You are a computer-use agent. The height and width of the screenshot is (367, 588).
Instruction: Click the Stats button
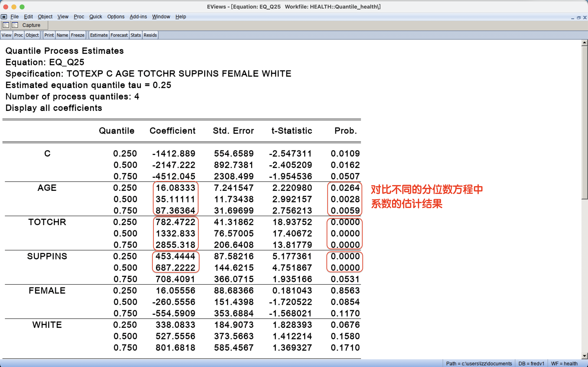tap(135, 35)
